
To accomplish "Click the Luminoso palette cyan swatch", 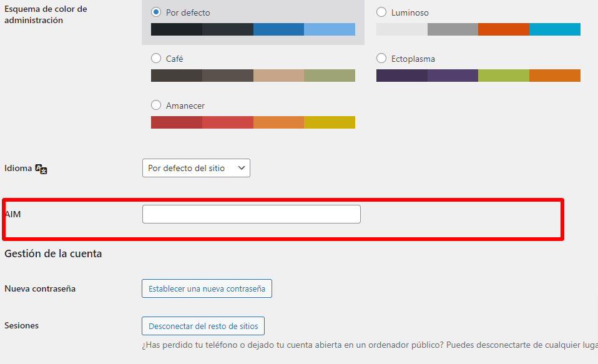I will tap(555, 29).
